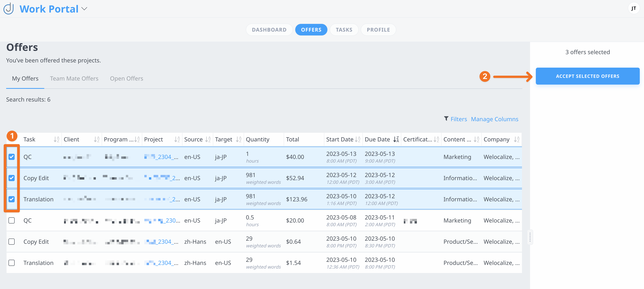Sort by Company column sort icon
Viewport: 644px width, 289px height.
click(x=517, y=139)
